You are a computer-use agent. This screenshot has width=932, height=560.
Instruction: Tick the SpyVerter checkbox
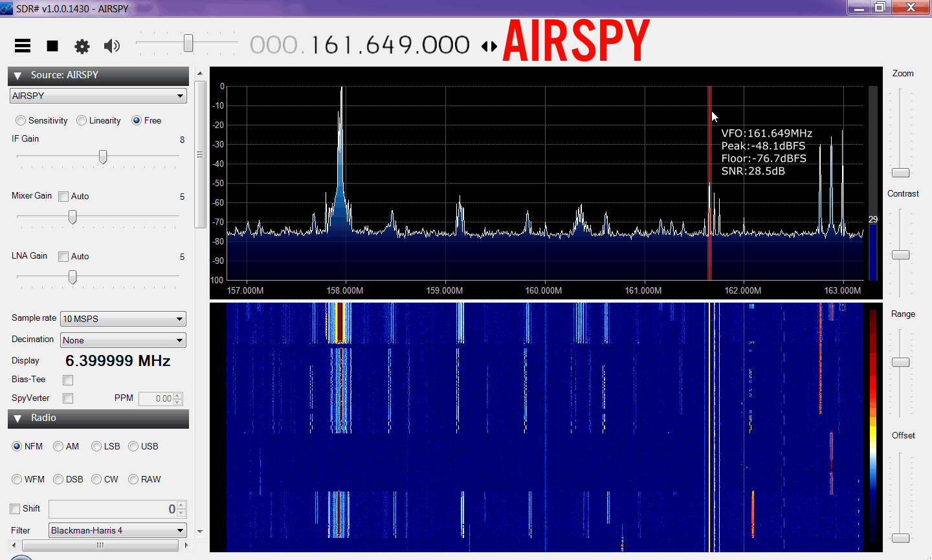click(x=68, y=398)
